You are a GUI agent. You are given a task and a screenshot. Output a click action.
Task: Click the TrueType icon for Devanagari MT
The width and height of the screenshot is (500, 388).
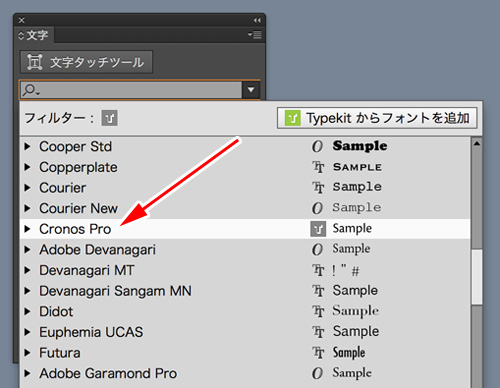[318, 270]
